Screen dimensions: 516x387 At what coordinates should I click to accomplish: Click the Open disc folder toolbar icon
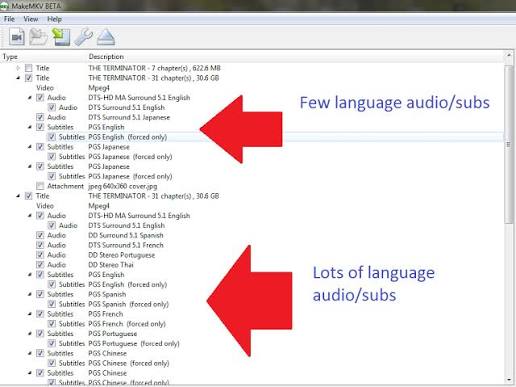[38, 37]
